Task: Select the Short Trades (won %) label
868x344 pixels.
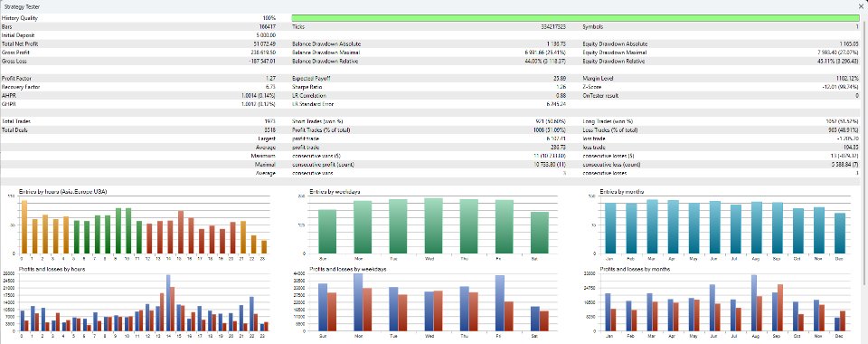Action: [317, 121]
